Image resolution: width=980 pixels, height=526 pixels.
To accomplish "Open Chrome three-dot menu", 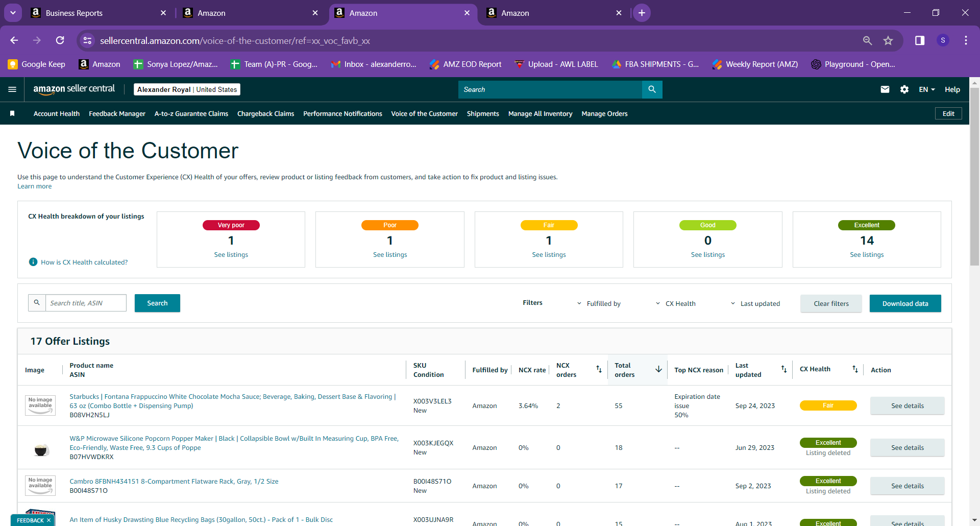I will pyautogui.click(x=966, y=40).
